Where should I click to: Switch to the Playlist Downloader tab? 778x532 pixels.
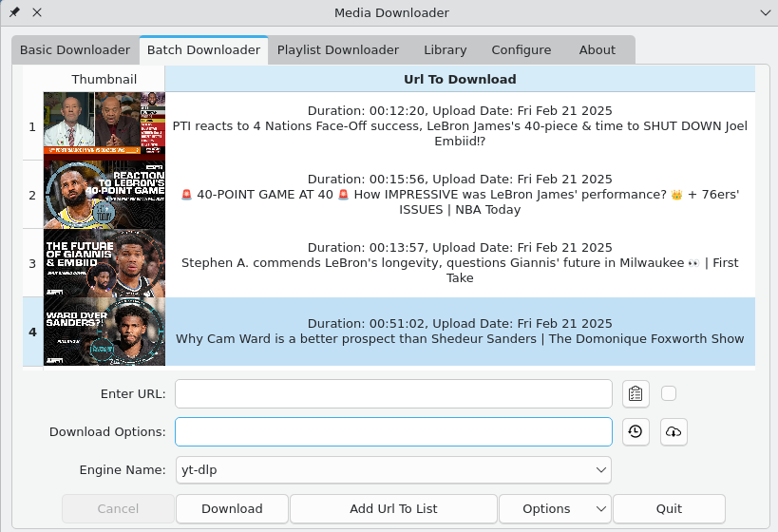[x=338, y=50]
